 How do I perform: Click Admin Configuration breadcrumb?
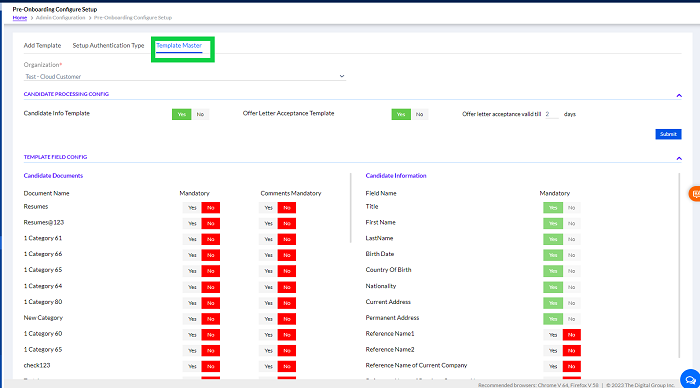(x=60, y=18)
